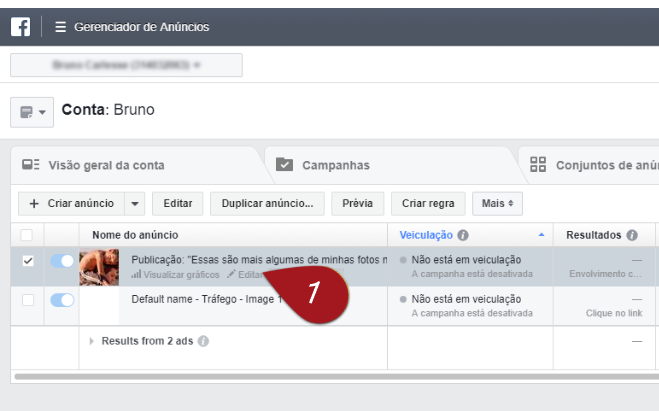
Task: Switch to the Campanhas tab
Action: (x=335, y=165)
